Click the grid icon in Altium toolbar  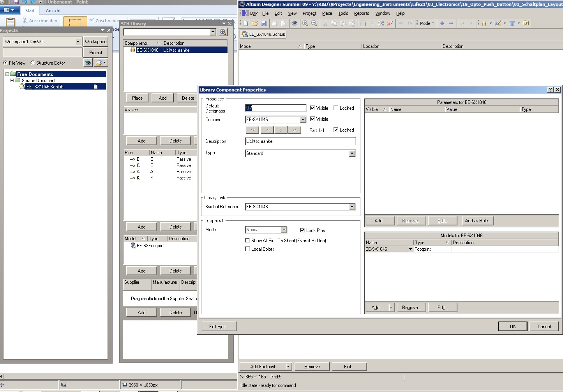pos(512,23)
